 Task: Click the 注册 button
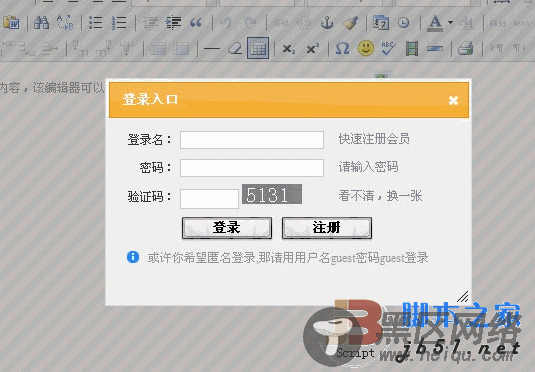click(x=327, y=228)
